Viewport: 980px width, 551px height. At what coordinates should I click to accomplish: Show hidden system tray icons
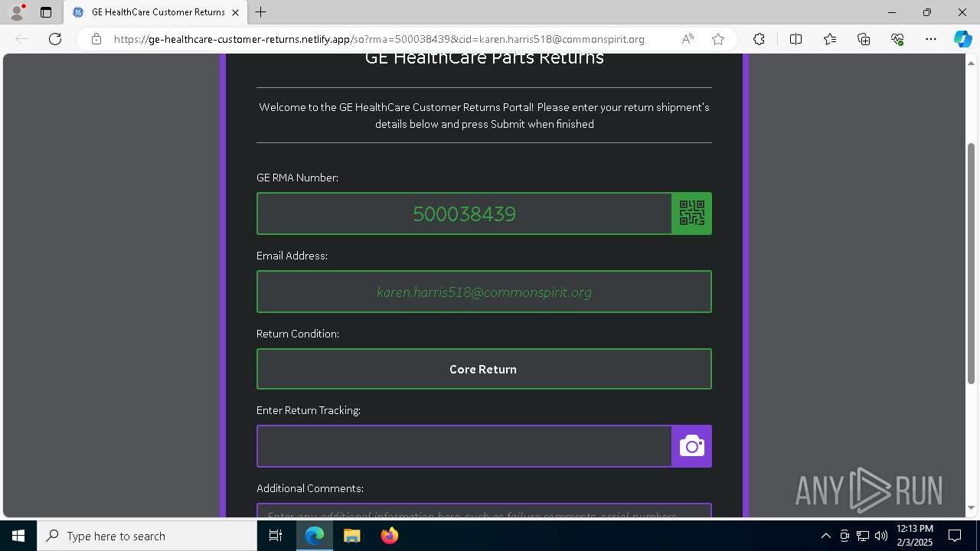click(825, 536)
